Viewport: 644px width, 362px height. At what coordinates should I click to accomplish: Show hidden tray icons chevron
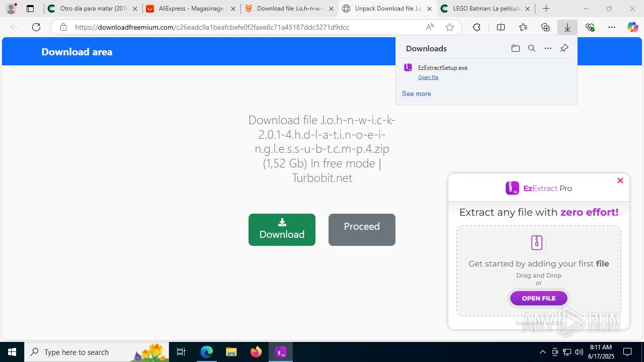[x=542, y=352]
